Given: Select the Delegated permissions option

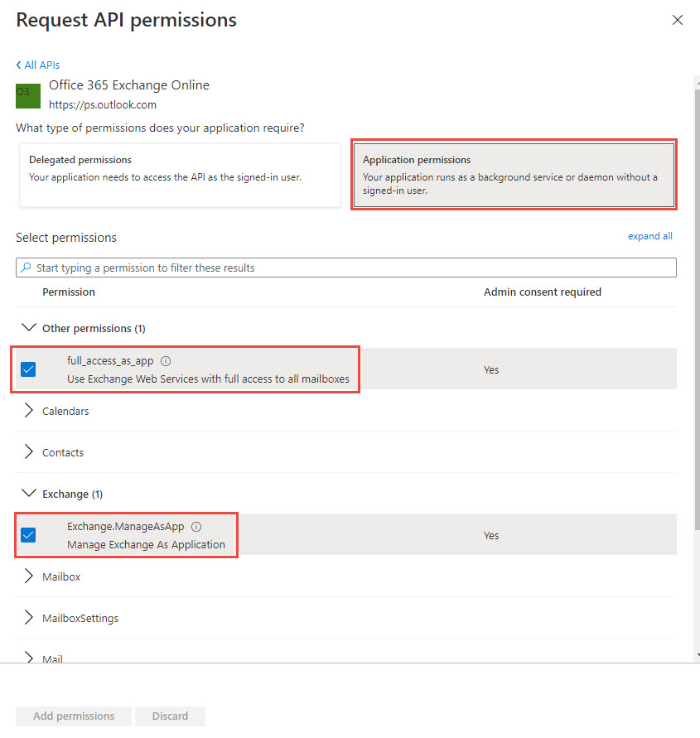Looking at the screenshot, I should coord(180,175).
